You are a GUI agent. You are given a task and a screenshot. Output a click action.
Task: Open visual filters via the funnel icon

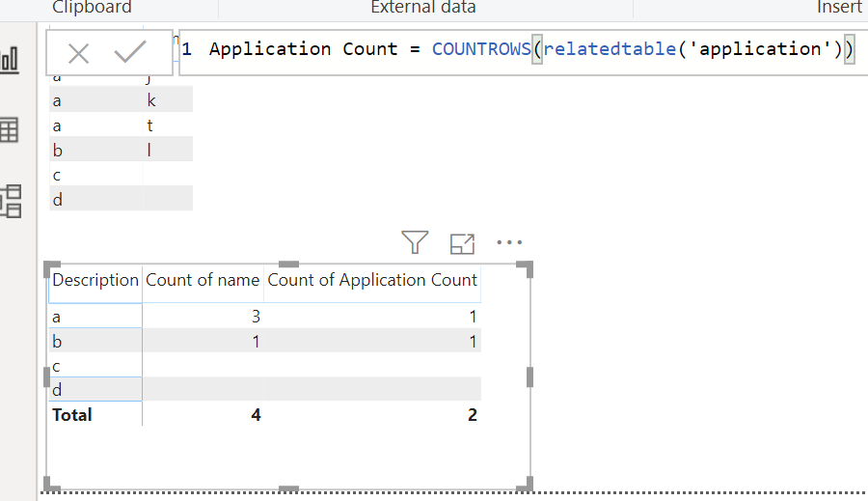coord(415,242)
